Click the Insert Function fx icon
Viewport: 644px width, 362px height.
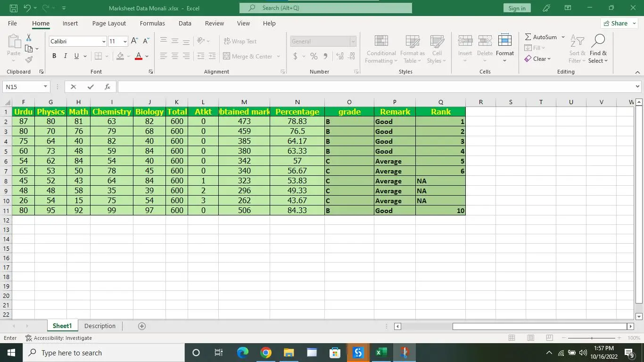coord(107,87)
